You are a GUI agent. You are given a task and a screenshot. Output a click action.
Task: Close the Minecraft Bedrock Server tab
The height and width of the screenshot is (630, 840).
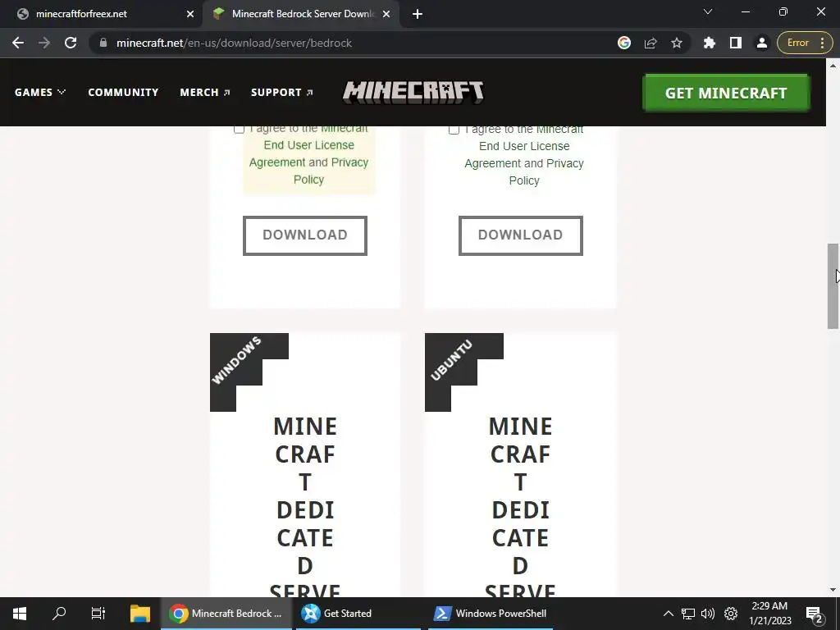point(386,14)
